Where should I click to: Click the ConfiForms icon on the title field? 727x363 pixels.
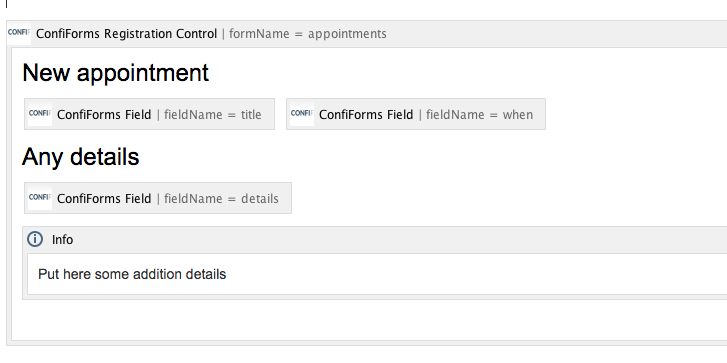pyautogui.click(x=40, y=114)
